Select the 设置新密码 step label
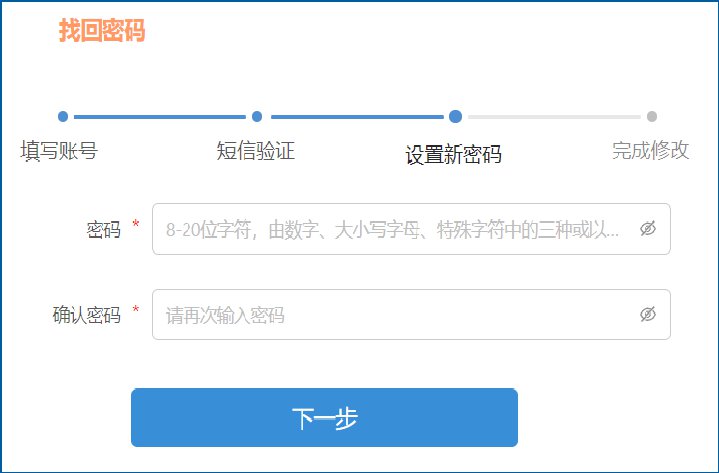Viewport: 719px width, 473px height. click(x=453, y=155)
